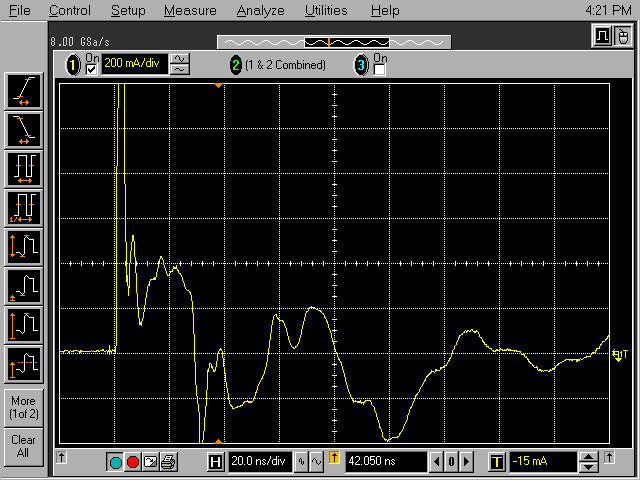Select the minimum voltage measurement icon
The height and width of the screenshot is (480, 640).
[x=24, y=286]
